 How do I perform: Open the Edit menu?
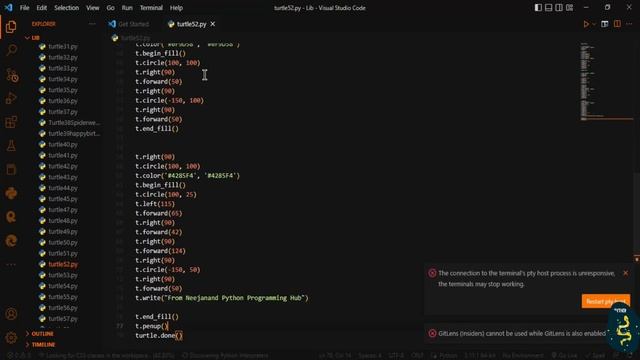(x=42, y=8)
